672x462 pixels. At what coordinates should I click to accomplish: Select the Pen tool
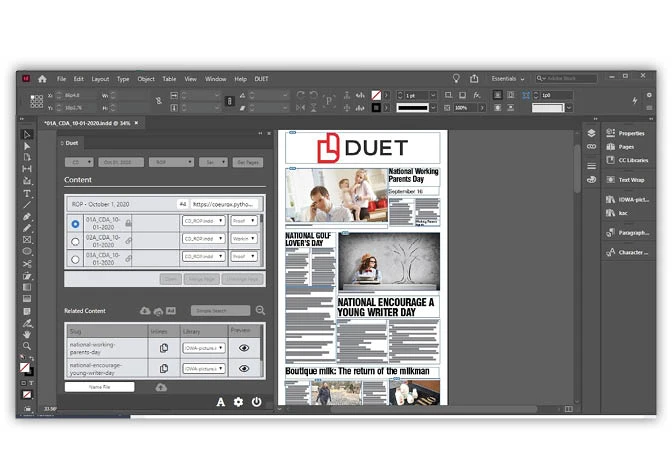(27, 216)
